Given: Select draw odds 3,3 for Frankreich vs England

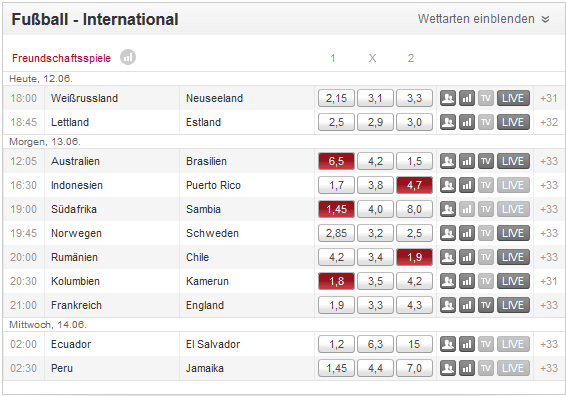Looking at the screenshot, I should click(375, 305).
